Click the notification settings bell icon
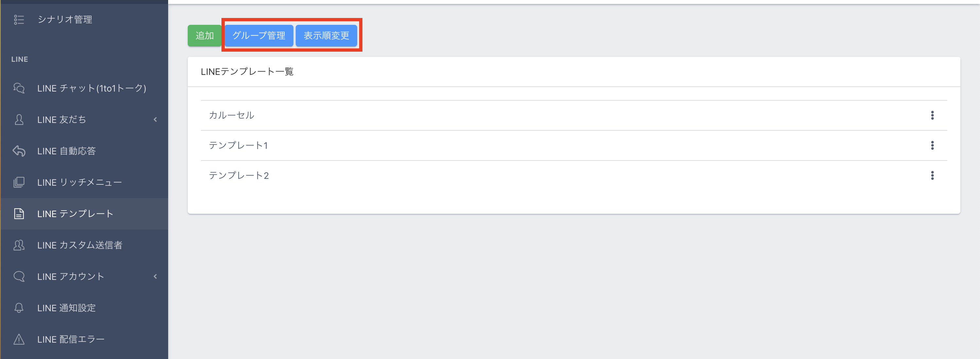The image size is (980, 359). tap(19, 308)
